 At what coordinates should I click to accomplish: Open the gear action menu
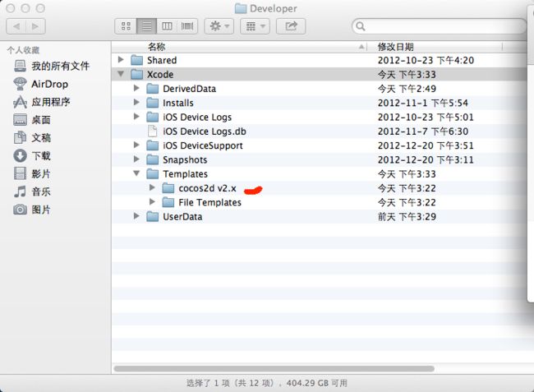tap(219, 26)
